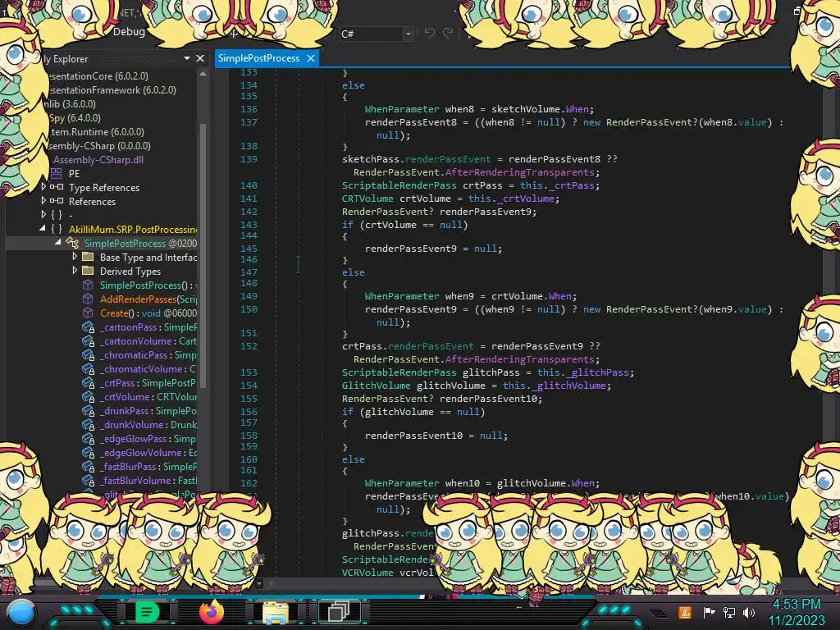Expand the Type References node
This screenshot has height=630, width=840.
(43, 186)
